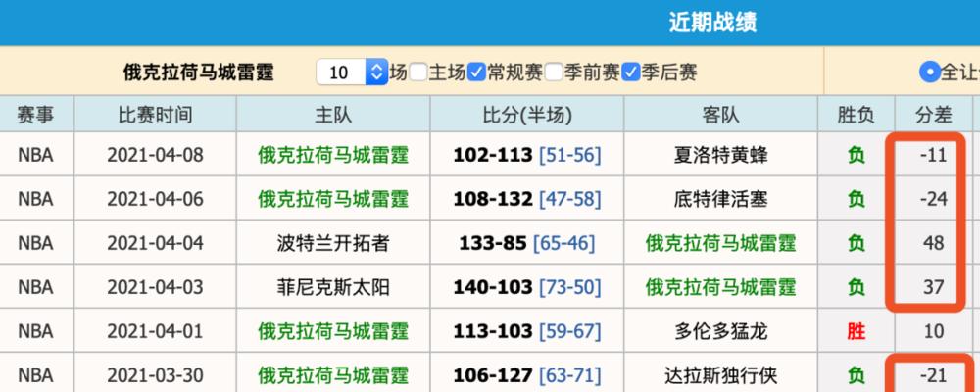
Task: Open 俄克拉荷马城雷霆 away link in 2021-04-03 row
Action: tap(720, 287)
